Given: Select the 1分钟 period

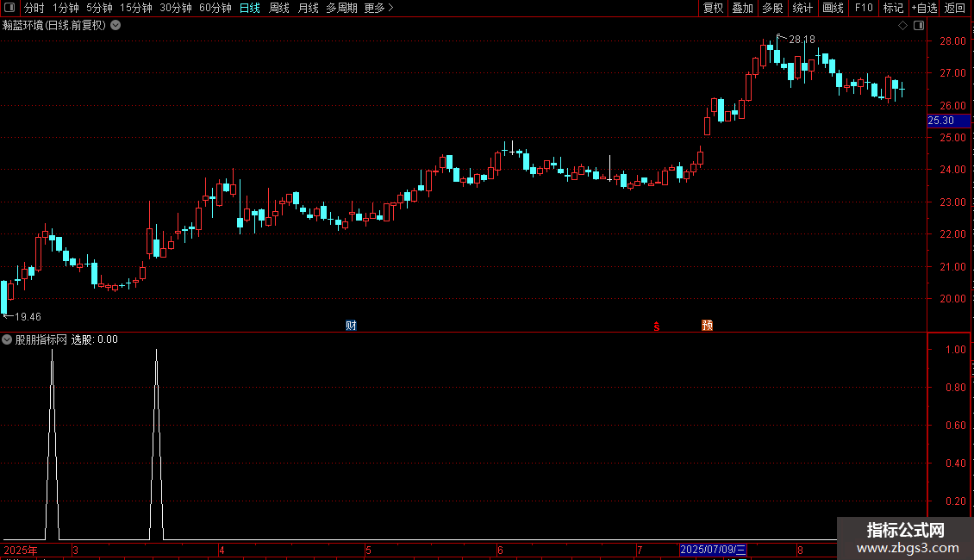Looking at the screenshot, I should [66, 8].
